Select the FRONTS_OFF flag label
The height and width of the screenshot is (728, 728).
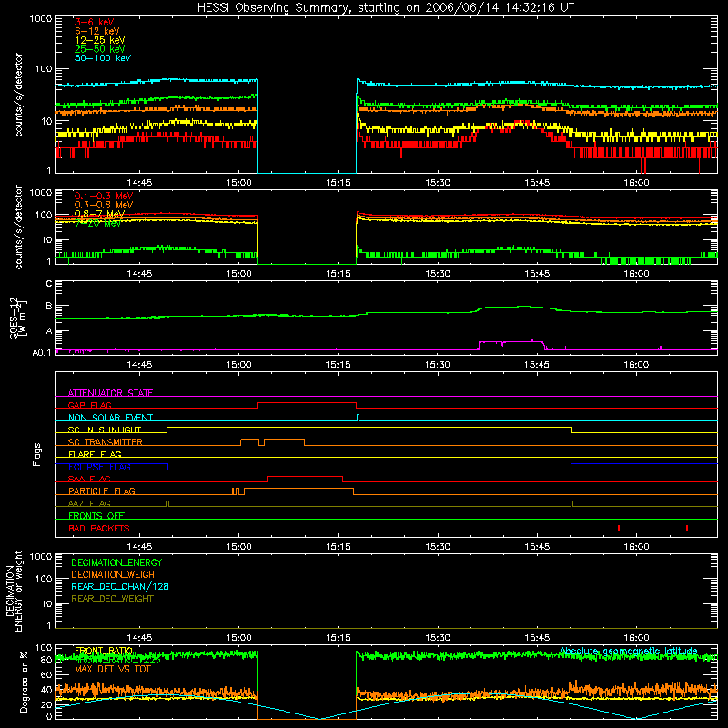click(x=96, y=516)
